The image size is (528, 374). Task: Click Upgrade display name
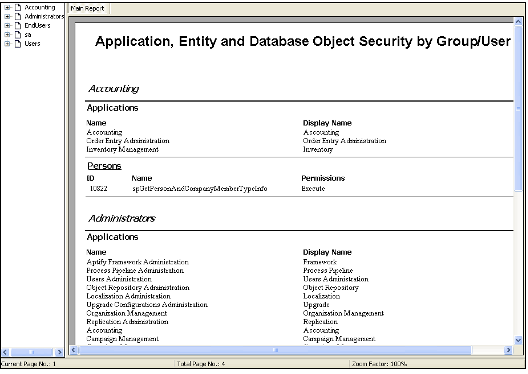click(x=316, y=305)
